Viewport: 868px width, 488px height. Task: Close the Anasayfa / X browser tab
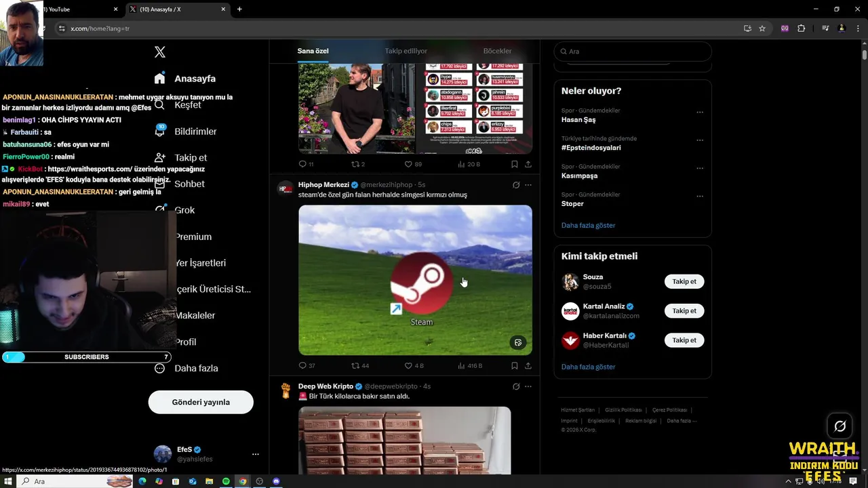tap(223, 9)
